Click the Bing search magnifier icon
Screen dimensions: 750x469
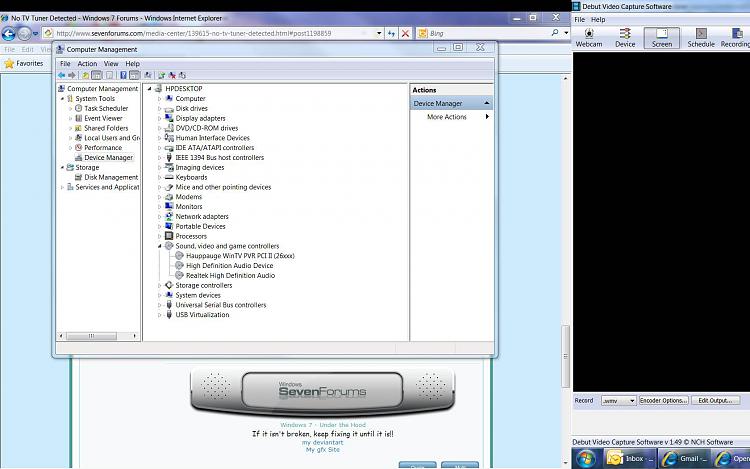coord(555,33)
